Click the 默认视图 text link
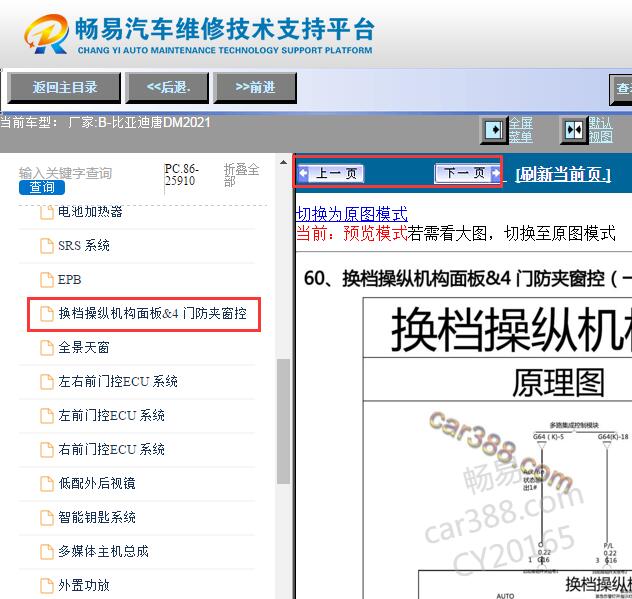 click(x=600, y=130)
